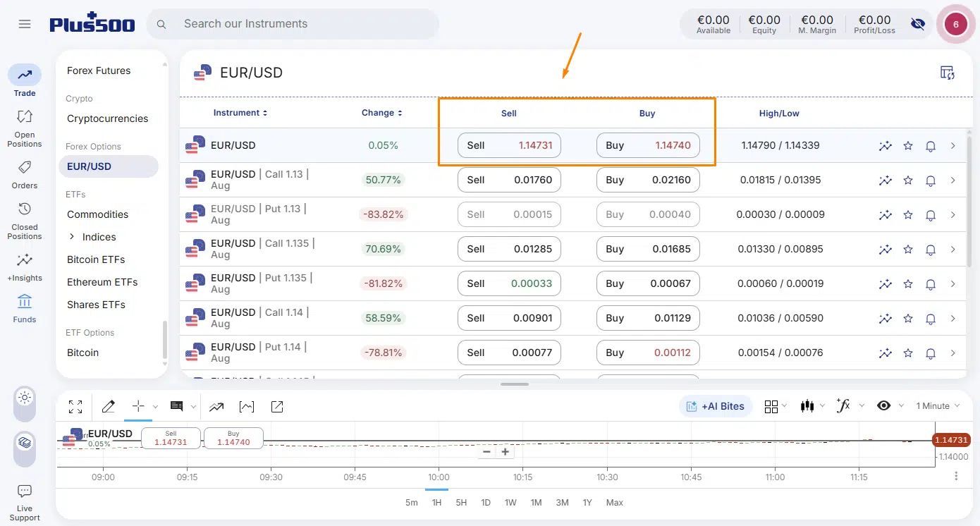
Task: Open the candlestick chart type selector
Action: pos(807,406)
